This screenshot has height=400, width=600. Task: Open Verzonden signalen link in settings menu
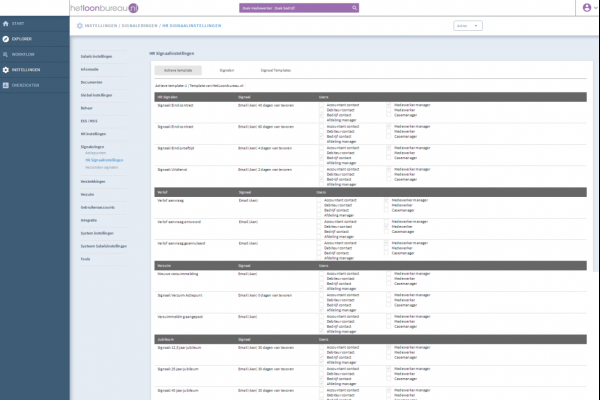[101, 166]
